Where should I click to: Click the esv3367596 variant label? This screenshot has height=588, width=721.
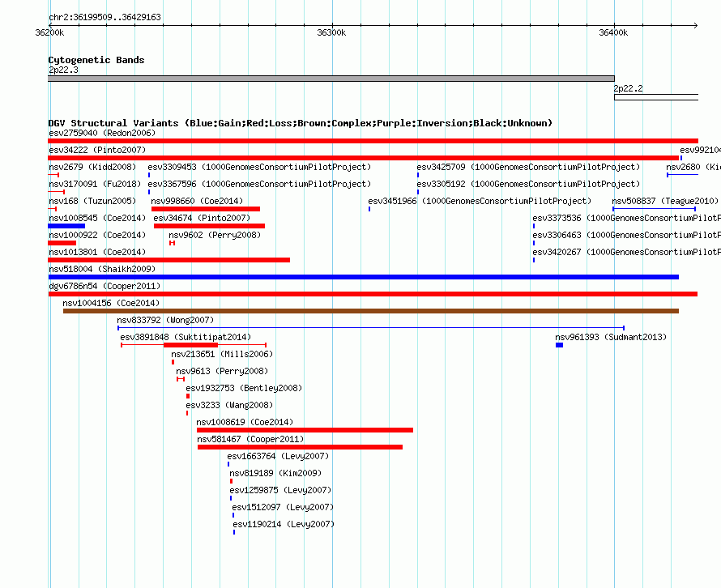259,184
